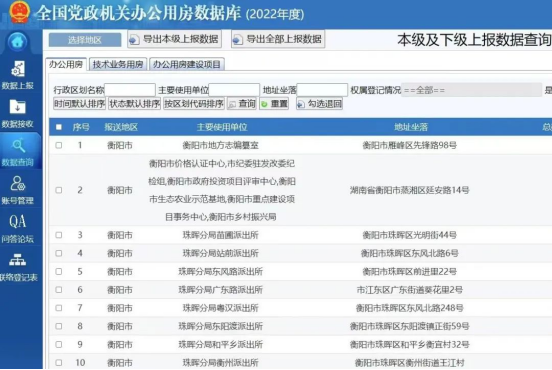This screenshot has width=552, height=370.
Task: Check row 4 站前派出所 checkbox
Action: pyautogui.click(x=59, y=253)
